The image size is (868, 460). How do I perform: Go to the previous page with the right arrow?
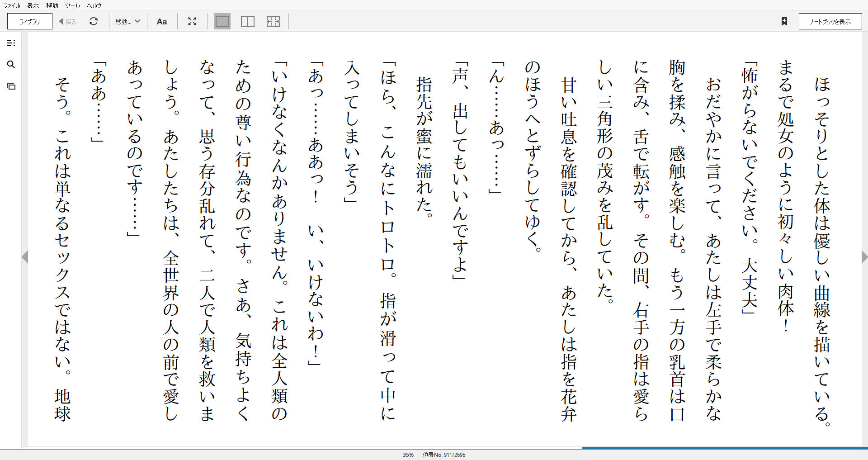pos(864,257)
